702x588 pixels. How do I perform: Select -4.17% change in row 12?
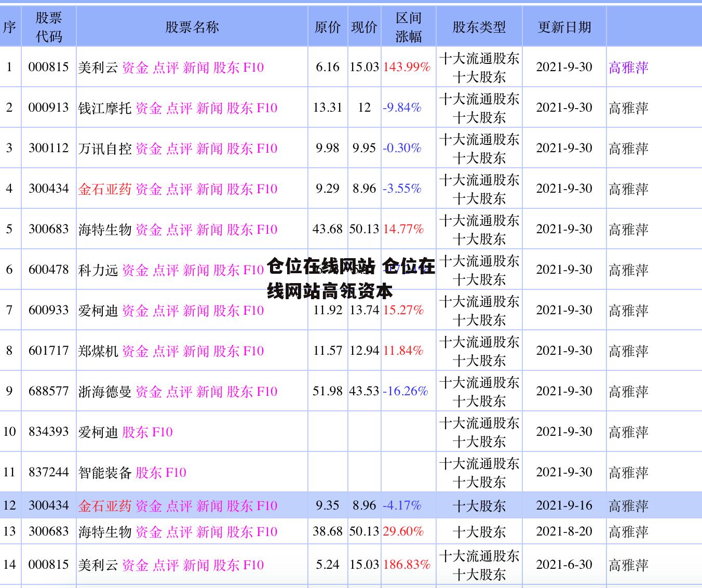tap(402, 505)
